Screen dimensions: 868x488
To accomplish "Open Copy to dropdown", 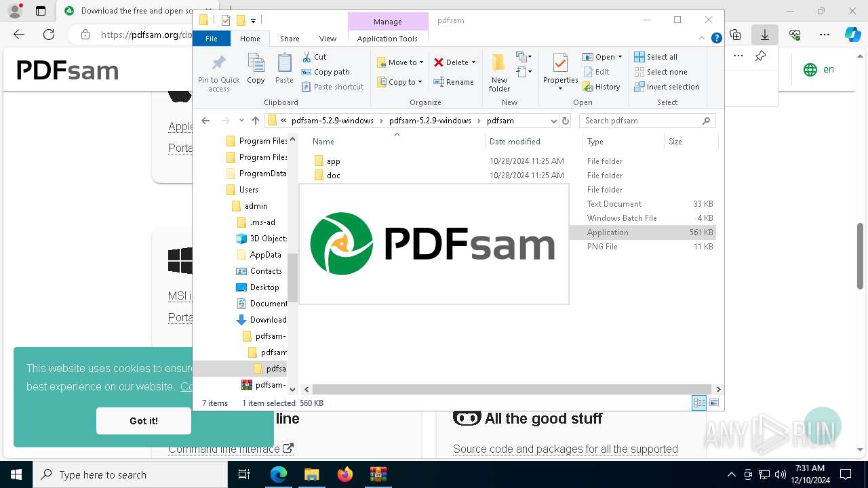I will (400, 82).
